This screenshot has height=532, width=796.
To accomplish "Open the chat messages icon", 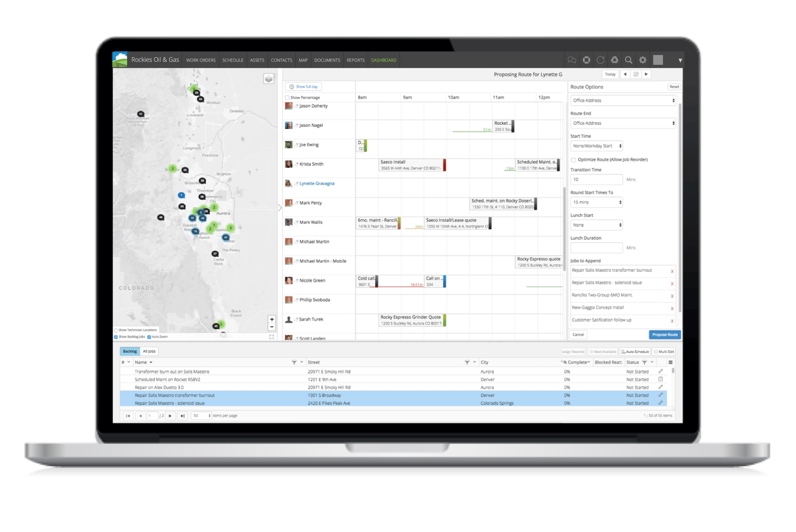I will pyautogui.click(x=572, y=60).
